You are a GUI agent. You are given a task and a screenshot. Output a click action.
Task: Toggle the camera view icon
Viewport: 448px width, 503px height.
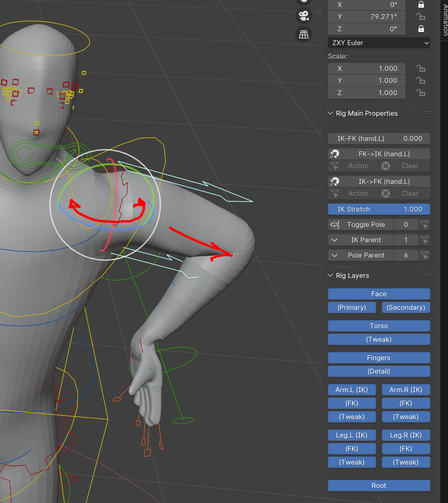point(304,16)
